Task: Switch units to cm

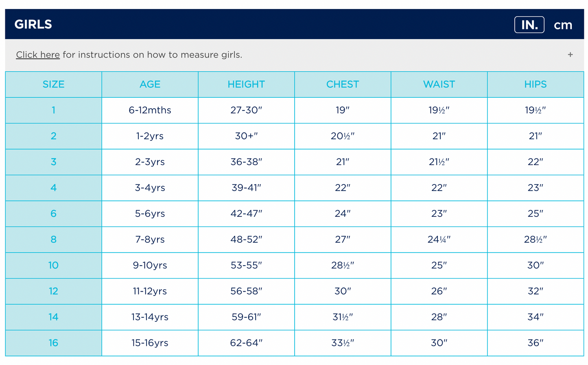Action: (563, 25)
